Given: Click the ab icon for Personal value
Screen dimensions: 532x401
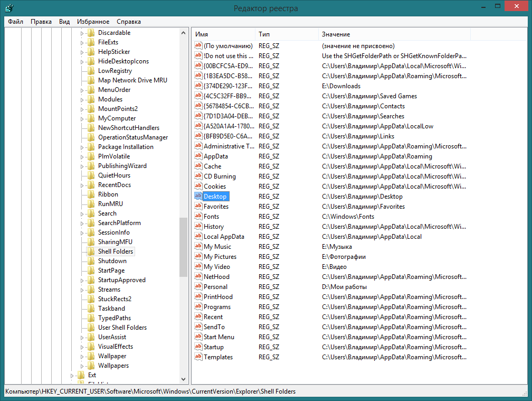Looking at the screenshot, I should pos(198,286).
